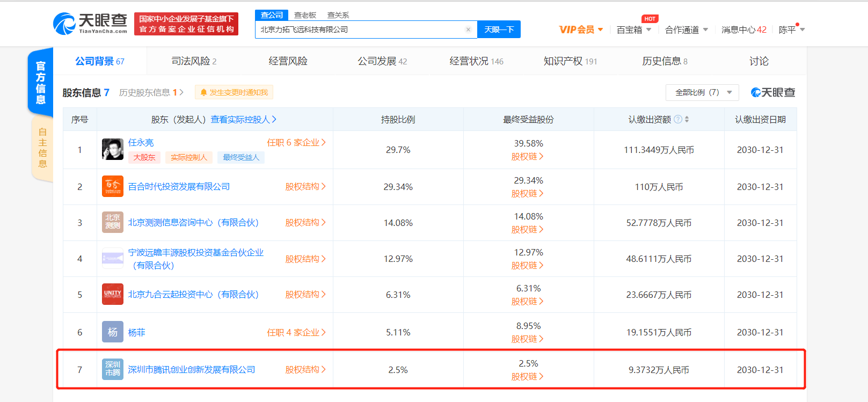Expand 任永亮 任职 6 家企业
Viewport: 868px width, 402px height.
(x=296, y=142)
